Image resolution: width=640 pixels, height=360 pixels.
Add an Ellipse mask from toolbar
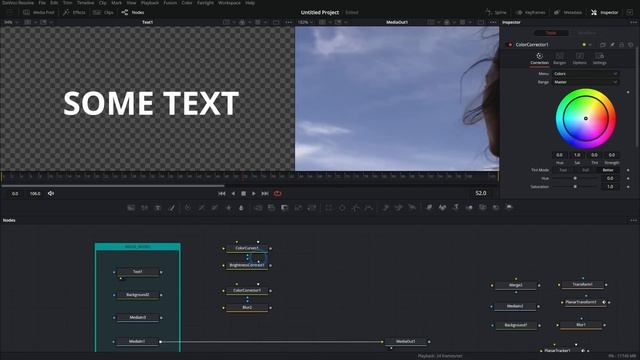(x=342, y=208)
